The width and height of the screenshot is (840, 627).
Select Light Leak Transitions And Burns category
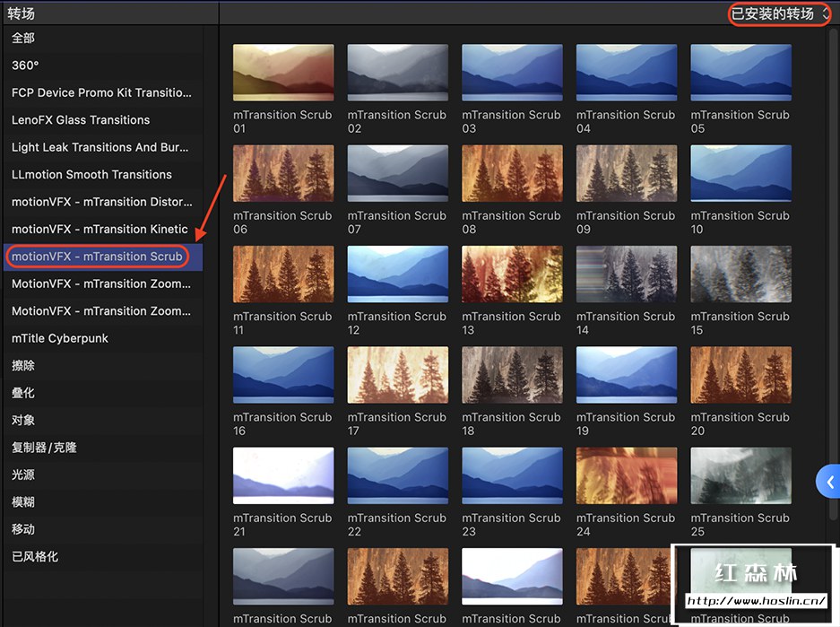point(103,147)
